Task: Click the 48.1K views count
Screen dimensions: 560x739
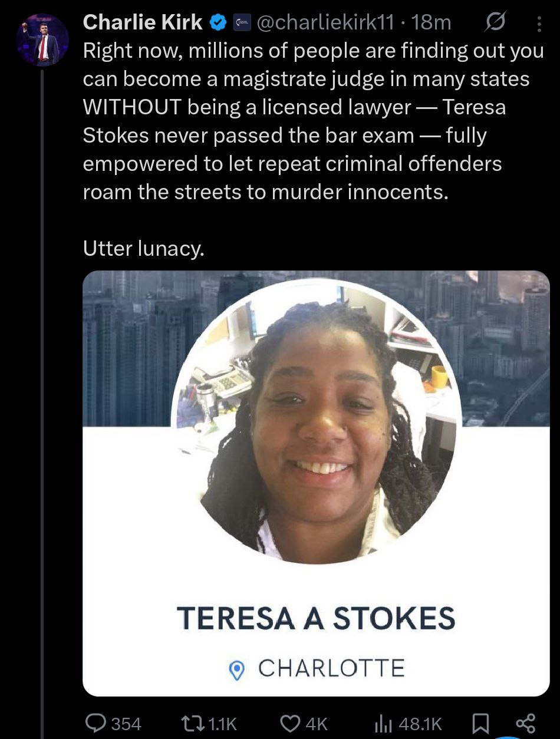Action: pos(420,723)
